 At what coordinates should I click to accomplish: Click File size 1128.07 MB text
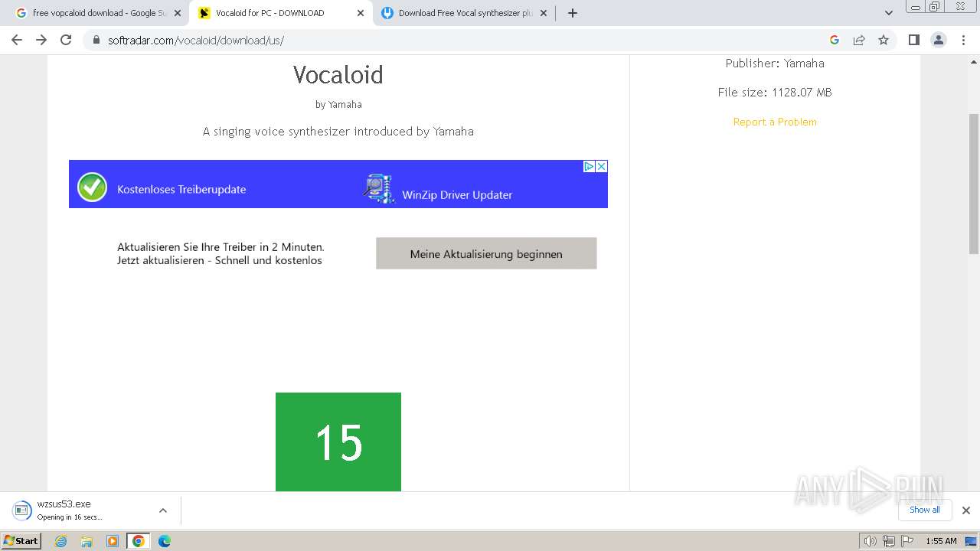tap(775, 92)
